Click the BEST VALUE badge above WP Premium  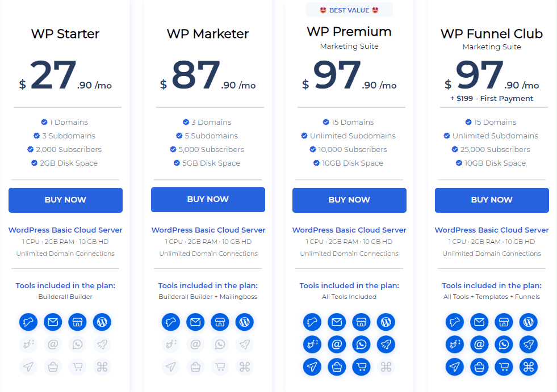[349, 10]
